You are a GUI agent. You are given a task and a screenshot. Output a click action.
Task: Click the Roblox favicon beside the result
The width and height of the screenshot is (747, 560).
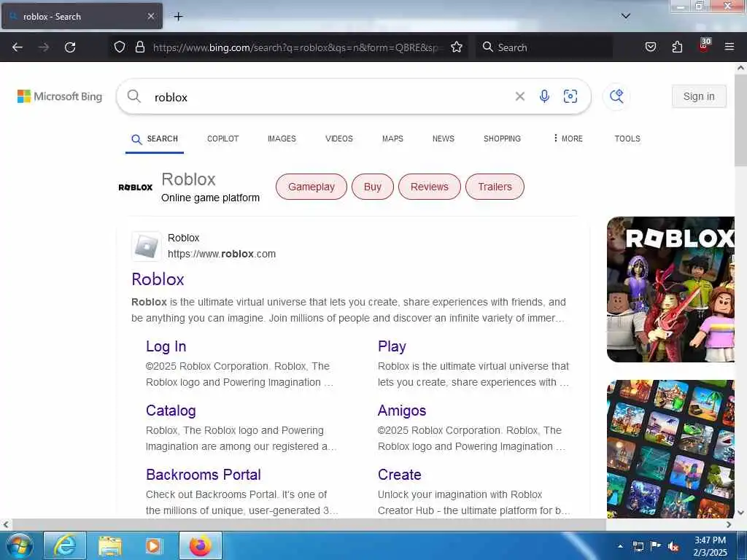coord(146,246)
